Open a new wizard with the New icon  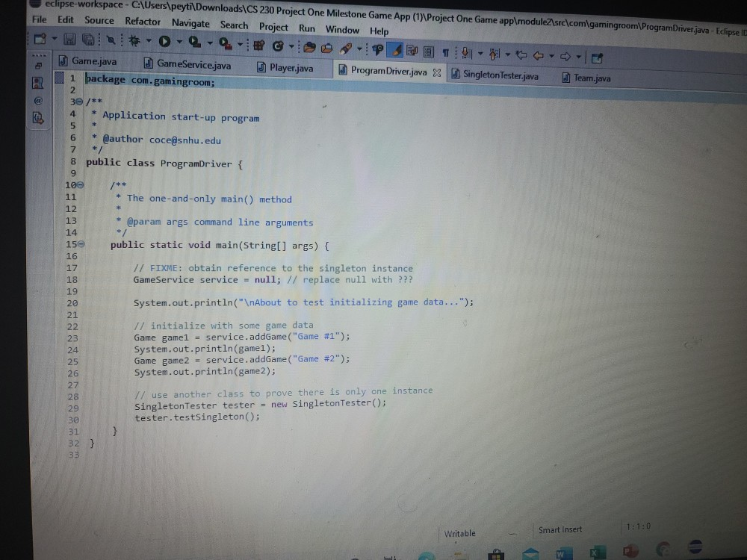(x=40, y=39)
